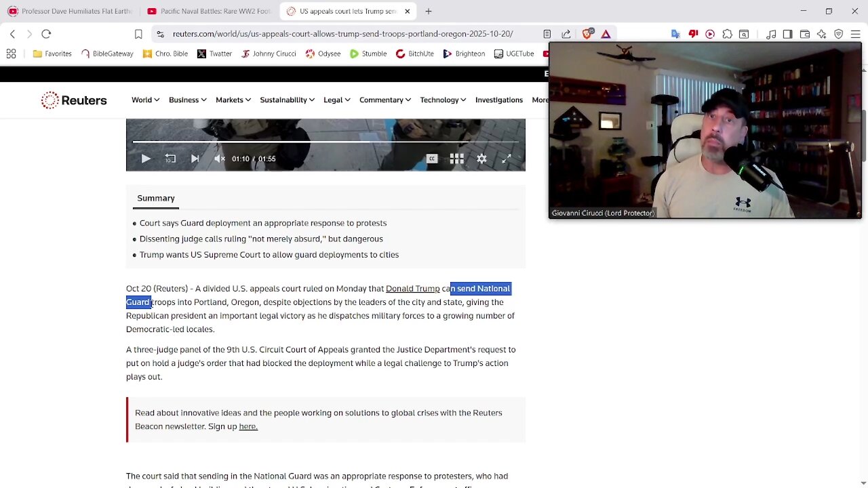This screenshot has height=488, width=868.
Task: Switch to Pacific Naval Battles tab
Action: 209,12
